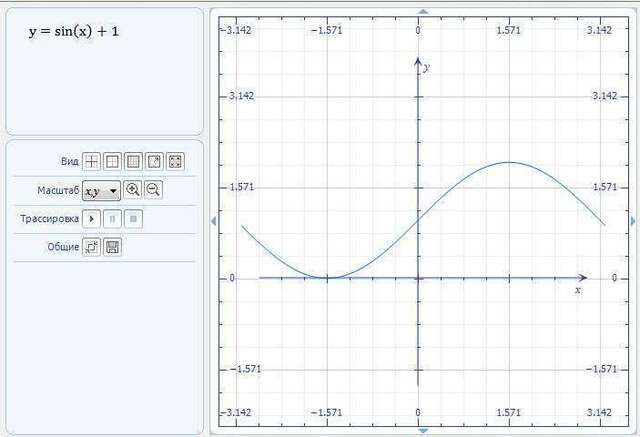Start tracing with the play button
The height and width of the screenshot is (437, 640).
click(x=91, y=219)
